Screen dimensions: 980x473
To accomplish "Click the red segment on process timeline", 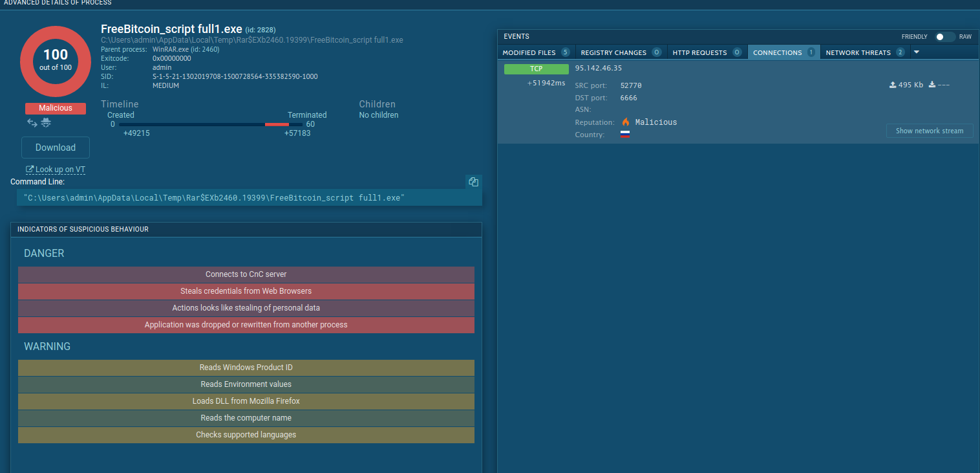I will click(277, 124).
